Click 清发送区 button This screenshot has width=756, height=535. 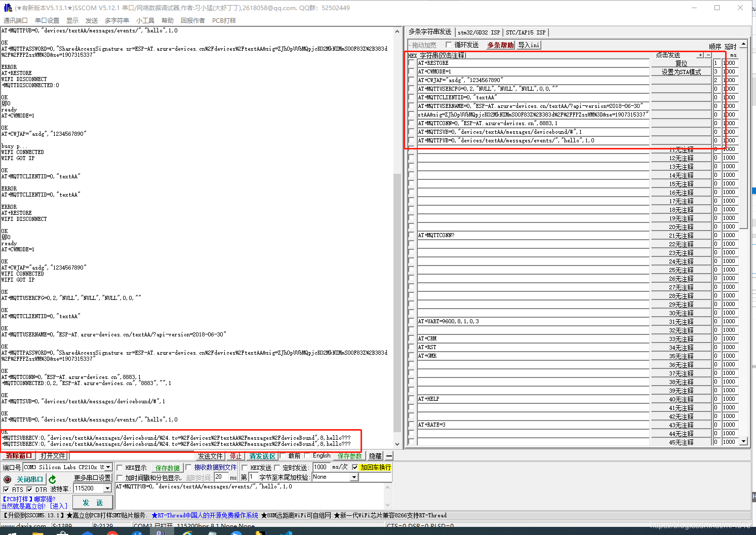[x=262, y=456]
